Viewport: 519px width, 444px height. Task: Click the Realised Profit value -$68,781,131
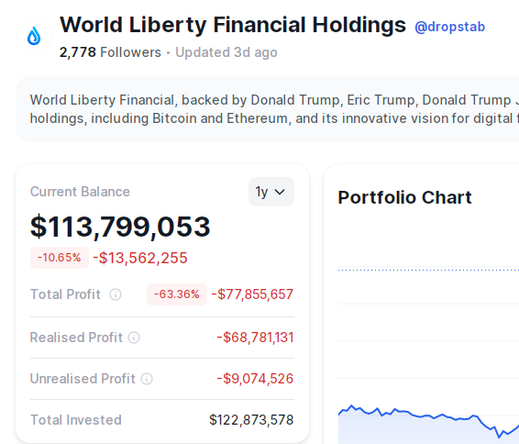pos(255,337)
